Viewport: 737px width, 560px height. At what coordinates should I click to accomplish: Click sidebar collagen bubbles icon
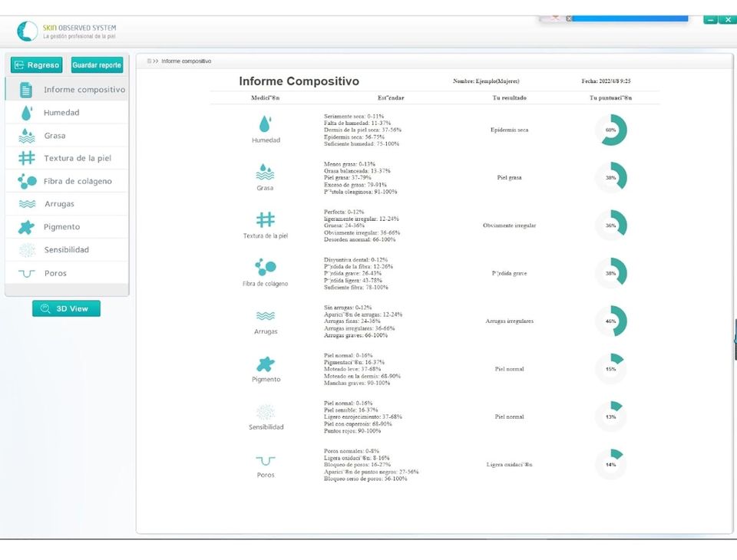[27, 181]
